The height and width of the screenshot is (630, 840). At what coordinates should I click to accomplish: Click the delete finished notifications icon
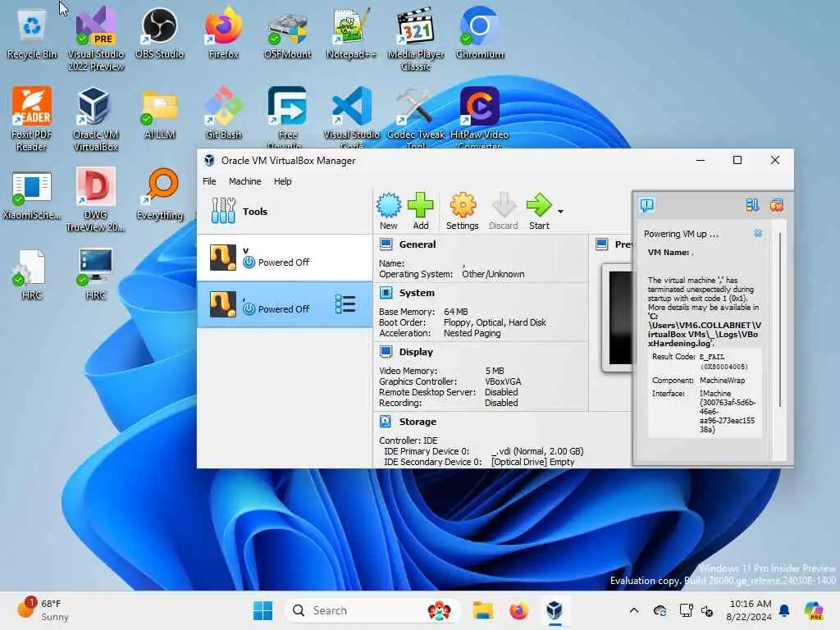pos(776,205)
